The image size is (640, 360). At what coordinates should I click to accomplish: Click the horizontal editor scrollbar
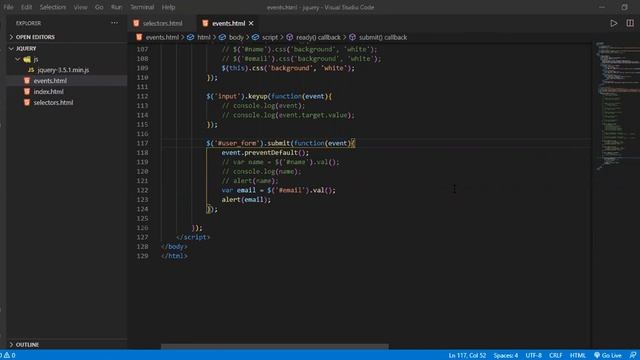(275, 347)
